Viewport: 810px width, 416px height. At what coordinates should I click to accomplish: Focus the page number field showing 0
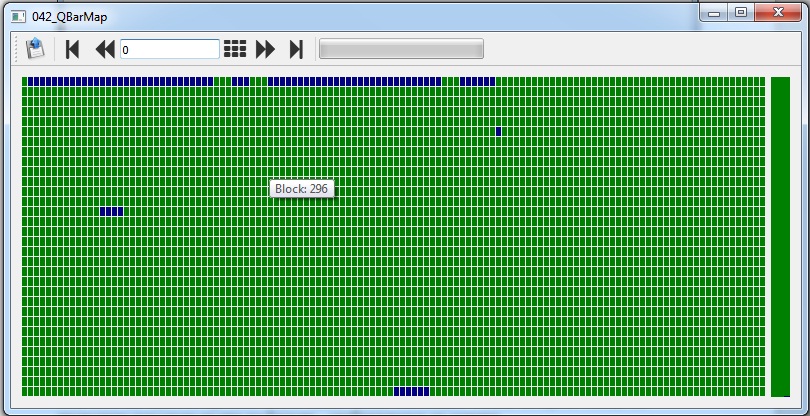tap(170, 49)
